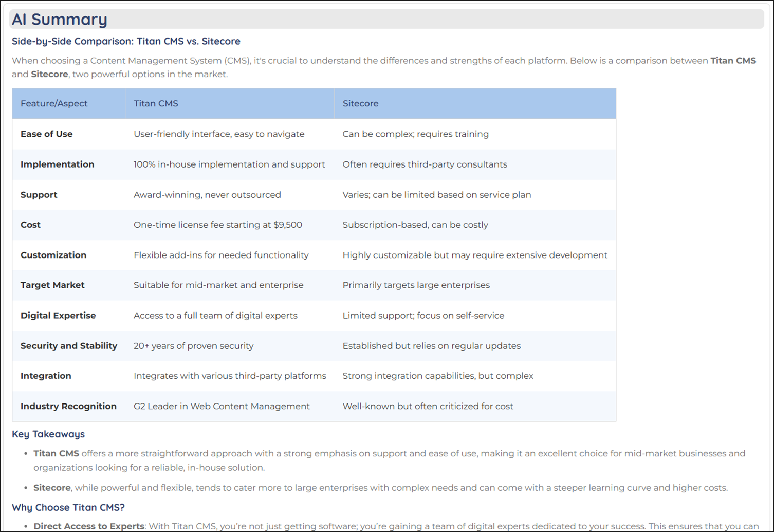Click the G2 Leader in Web Content Management cell
Viewport: 774px width, 532px height.
coord(222,406)
